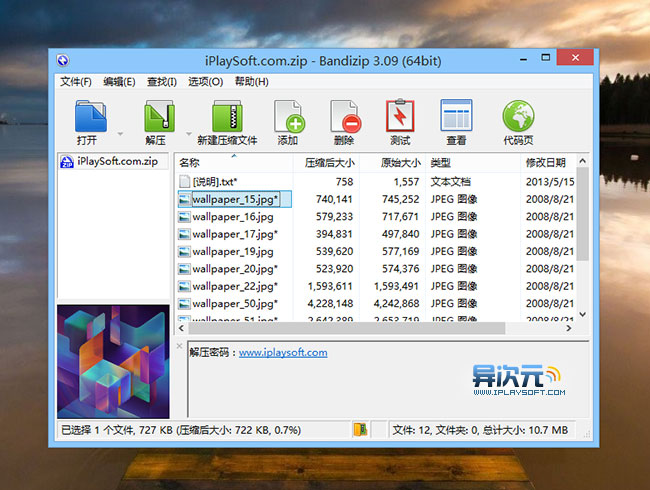This screenshot has height=490, width=650.
Task: Click the compressed size 4,228,148 cell
Action: click(330, 303)
